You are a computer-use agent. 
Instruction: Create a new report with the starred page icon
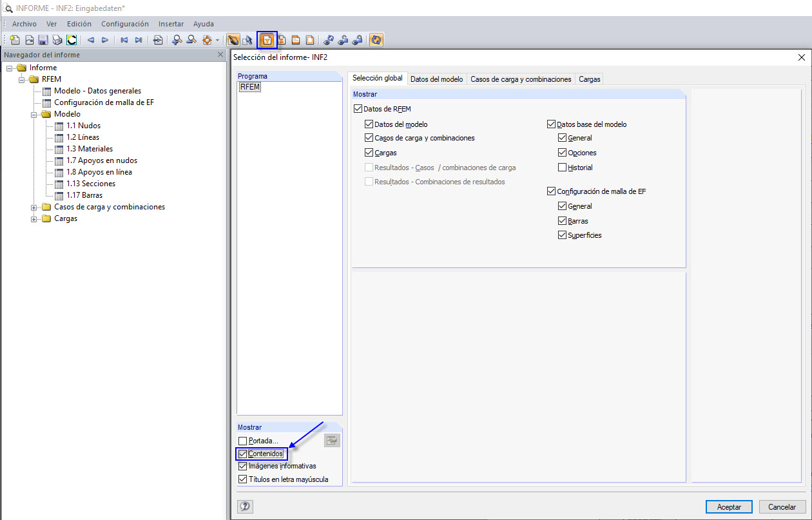15,40
